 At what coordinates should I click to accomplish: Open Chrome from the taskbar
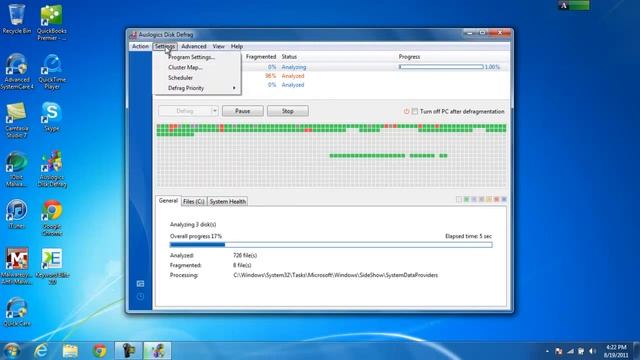click(x=100, y=351)
